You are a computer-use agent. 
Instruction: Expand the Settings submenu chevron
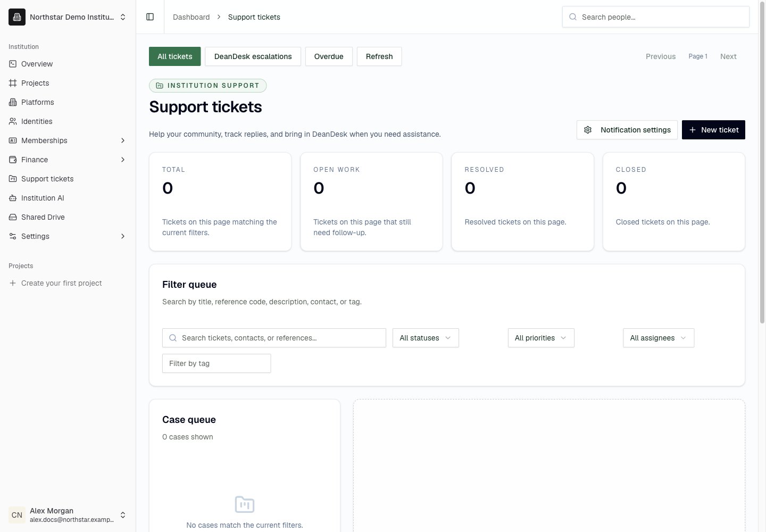point(123,236)
